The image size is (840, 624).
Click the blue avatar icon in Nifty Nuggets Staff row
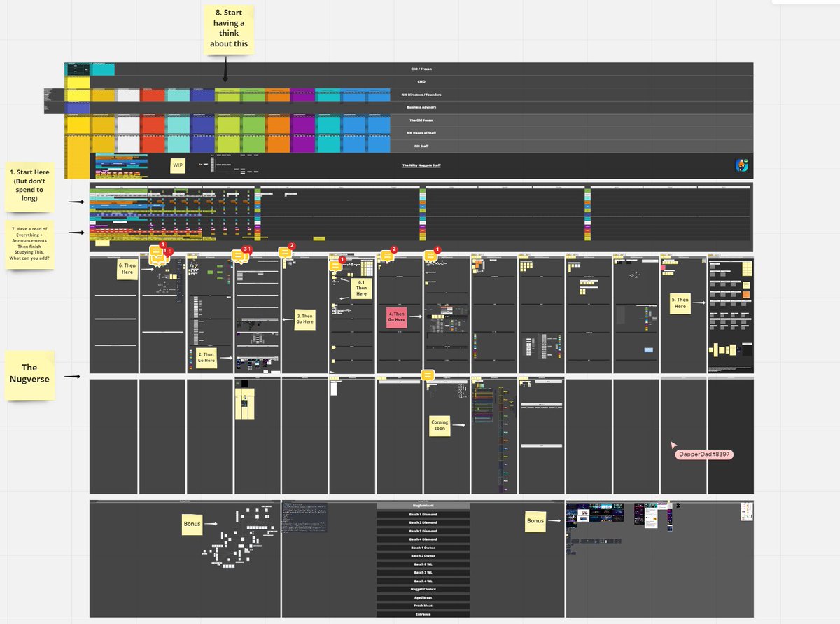[x=742, y=165]
